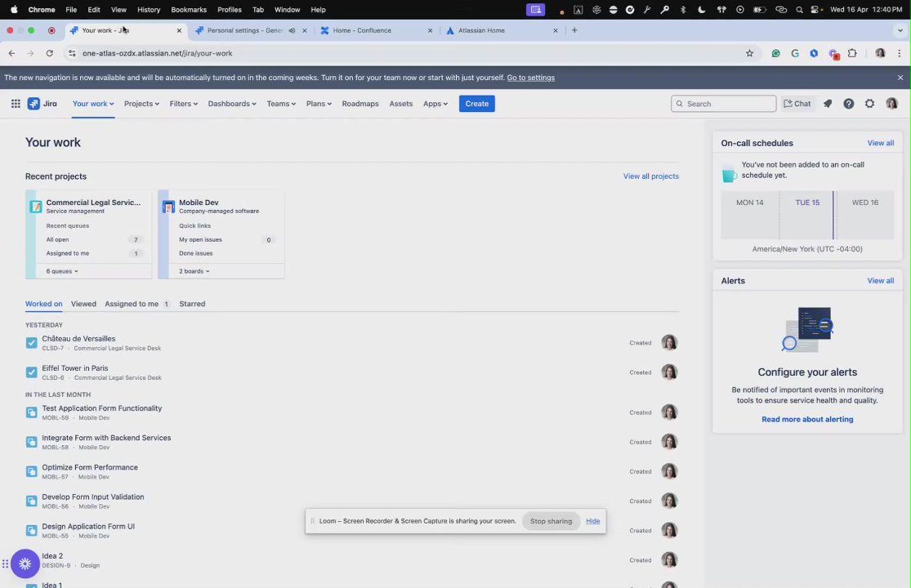Switch to the Viewed tab
This screenshot has width=911, height=588.
tap(83, 304)
